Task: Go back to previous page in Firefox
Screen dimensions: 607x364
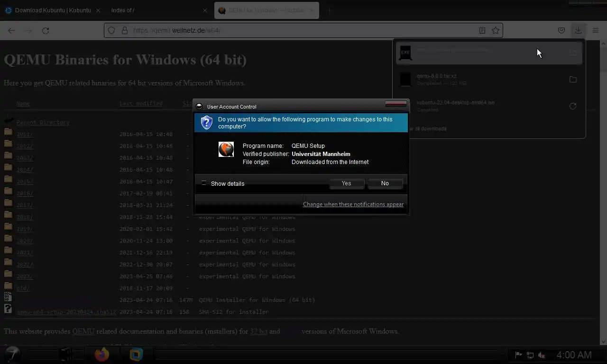Action: (11, 30)
